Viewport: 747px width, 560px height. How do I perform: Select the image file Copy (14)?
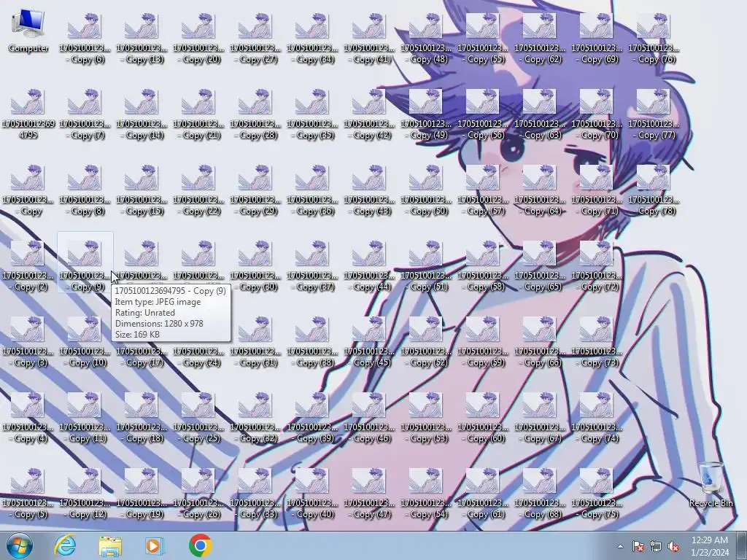pos(142,114)
